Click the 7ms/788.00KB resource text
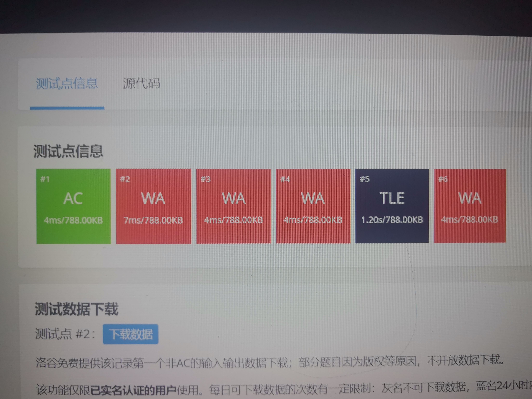 (x=153, y=220)
